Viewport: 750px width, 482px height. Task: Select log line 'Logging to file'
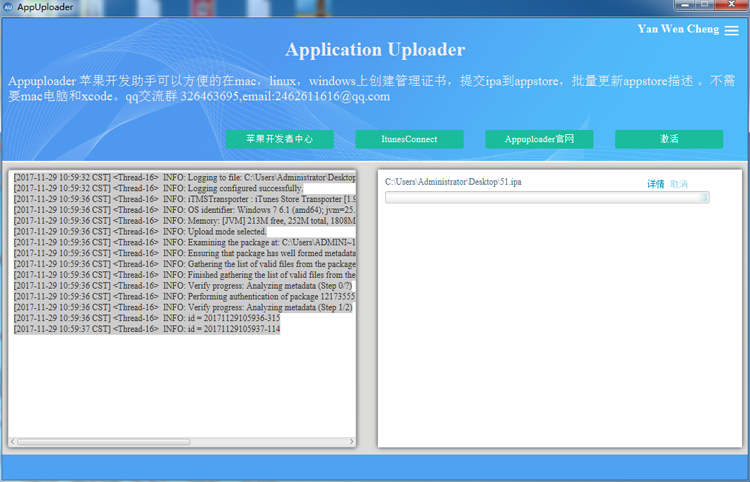click(x=185, y=177)
